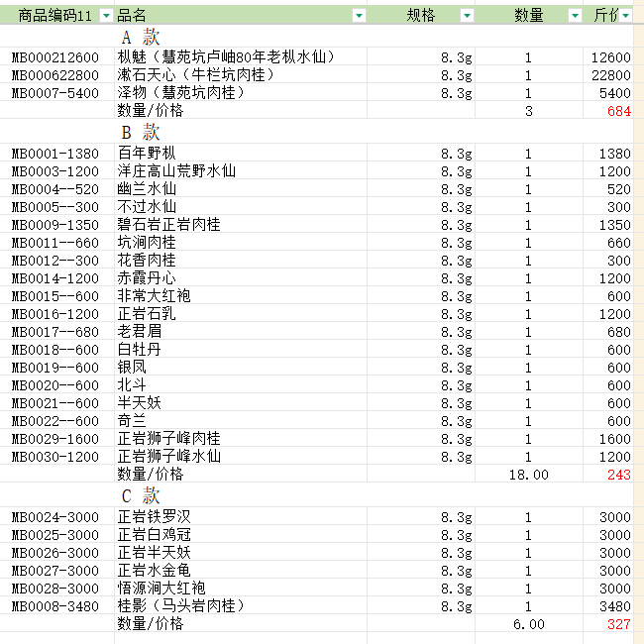
Task: Select the 枞魅（慧苑坑卢岫80年老枞水仙）cell
Action: 241,57
